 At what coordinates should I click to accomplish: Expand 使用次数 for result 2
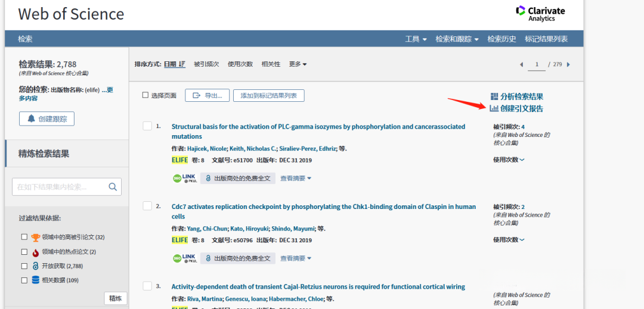pyautogui.click(x=509, y=240)
